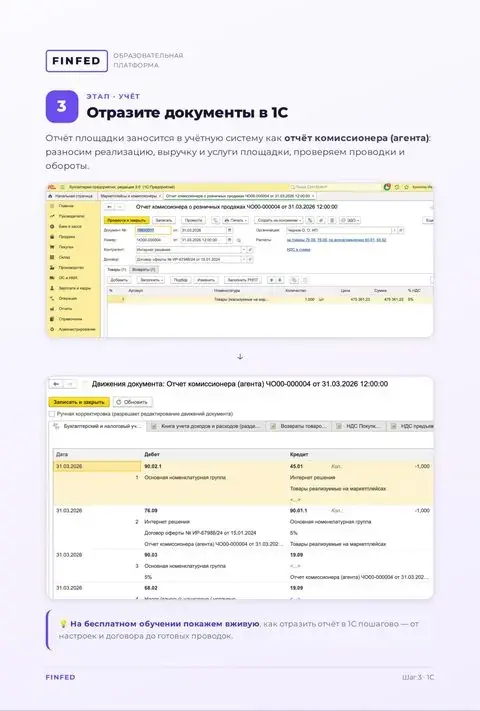Click the НДС в сумме link

pyautogui.click(x=298, y=250)
